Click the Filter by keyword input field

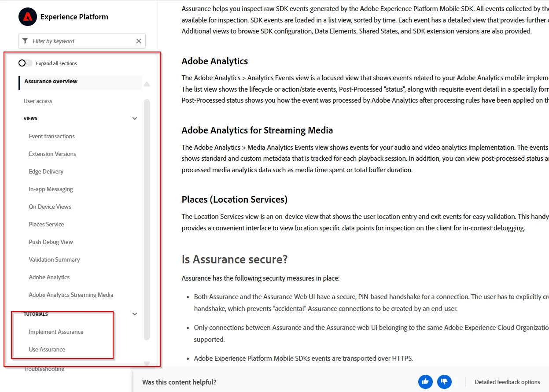(82, 41)
